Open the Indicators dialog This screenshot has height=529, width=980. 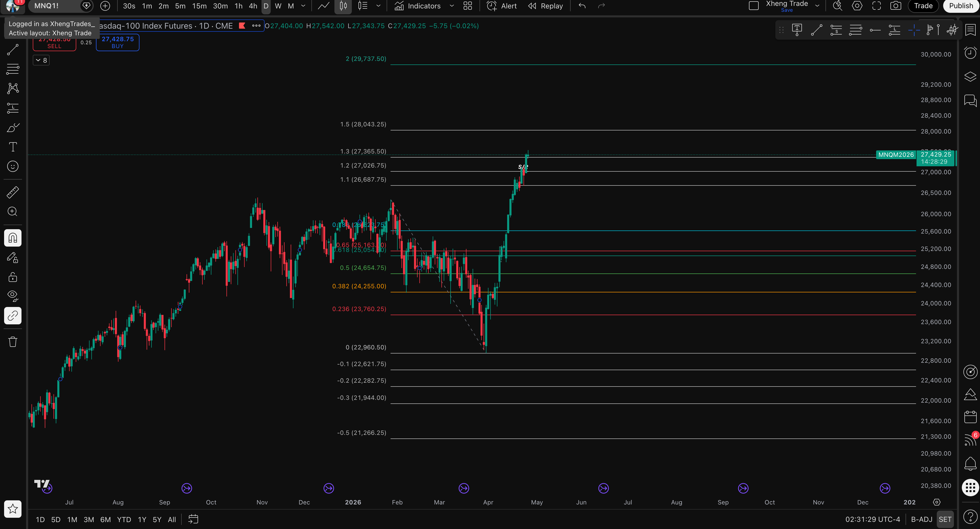[x=417, y=6]
